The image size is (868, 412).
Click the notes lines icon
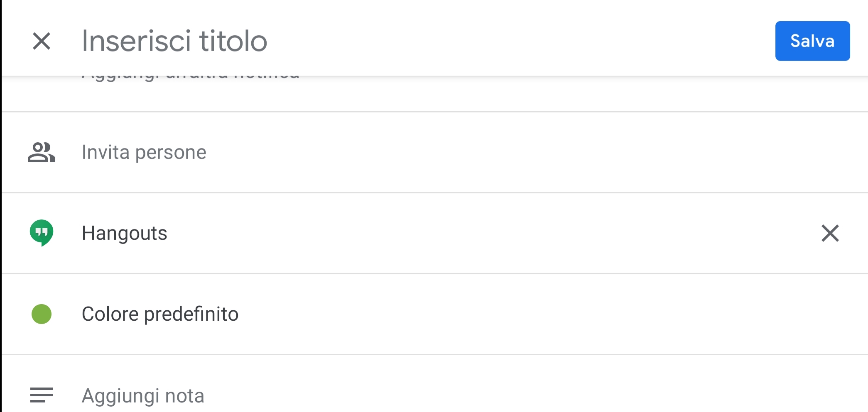pos(42,395)
